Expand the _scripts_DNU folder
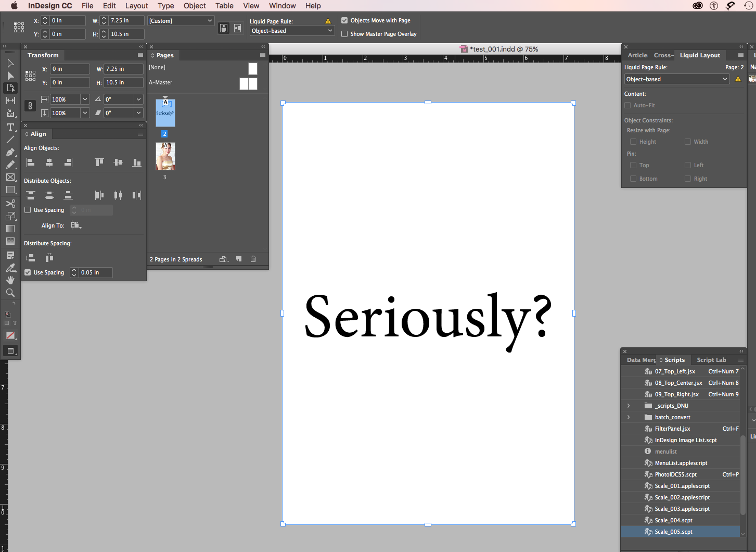The height and width of the screenshot is (552, 756). point(629,406)
